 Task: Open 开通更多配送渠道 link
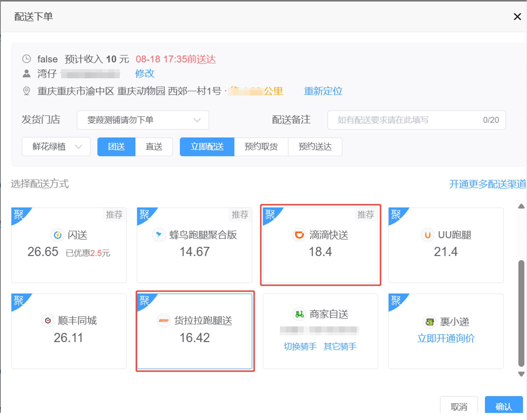pyautogui.click(x=488, y=184)
